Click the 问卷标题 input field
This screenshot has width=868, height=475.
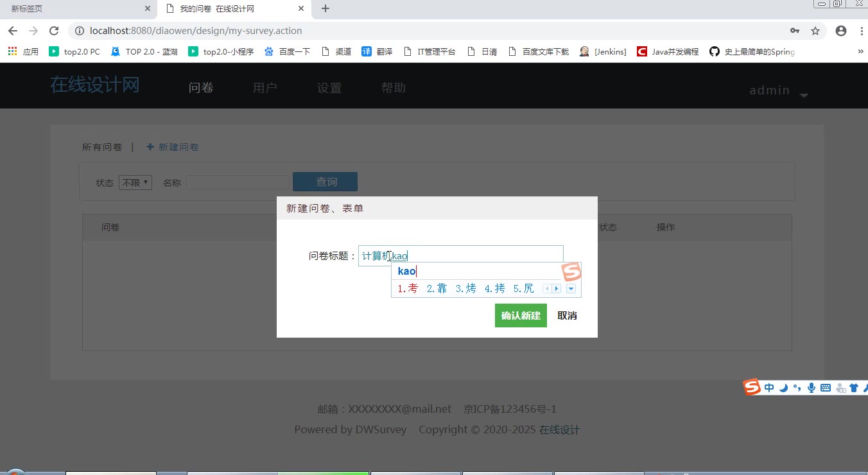[461, 255]
